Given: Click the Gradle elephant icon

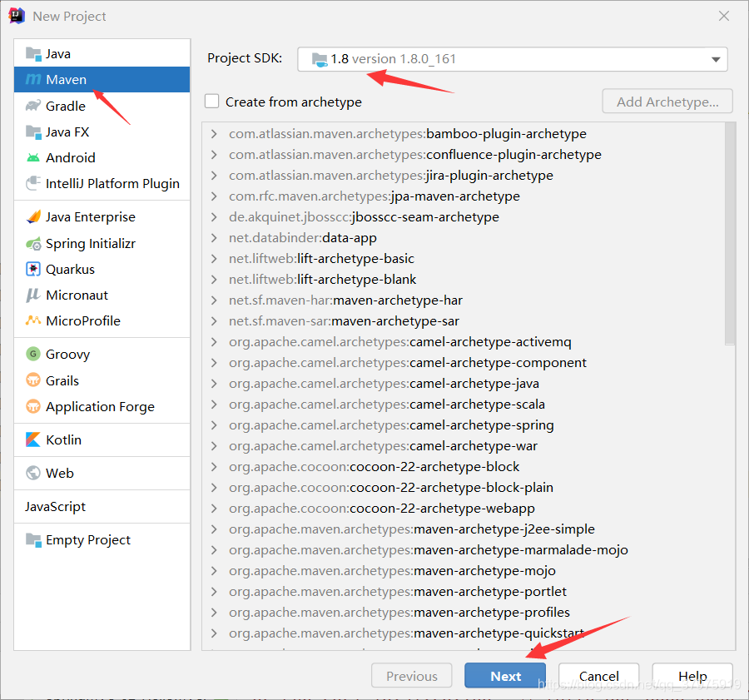Looking at the screenshot, I should 33,106.
